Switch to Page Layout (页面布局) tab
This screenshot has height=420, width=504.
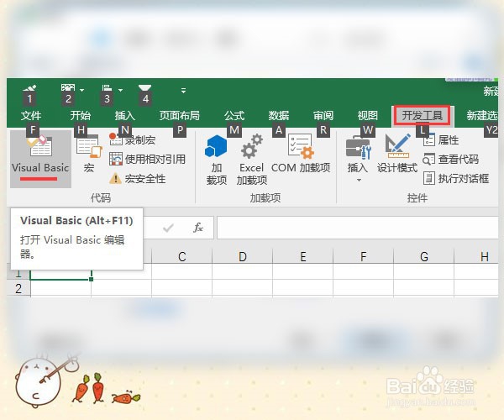click(180, 115)
